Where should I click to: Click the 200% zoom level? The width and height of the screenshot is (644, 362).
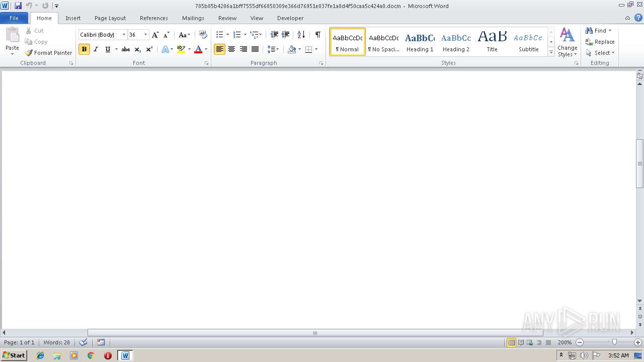[x=565, y=342]
